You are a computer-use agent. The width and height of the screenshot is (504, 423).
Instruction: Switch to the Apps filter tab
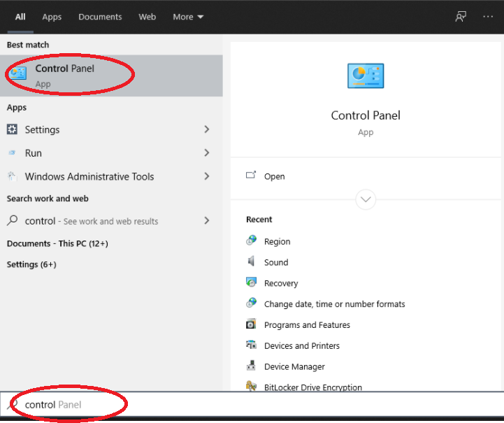point(52,17)
